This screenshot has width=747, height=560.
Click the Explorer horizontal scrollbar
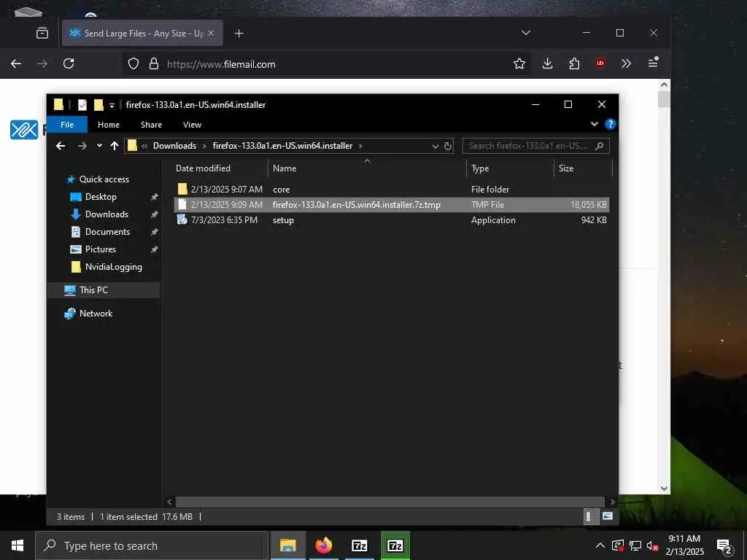[391, 502]
